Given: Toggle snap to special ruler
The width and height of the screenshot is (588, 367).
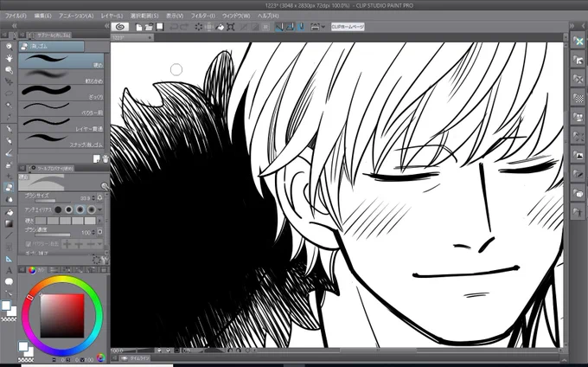Looking at the screenshot, I should pyautogui.click(x=290, y=27).
